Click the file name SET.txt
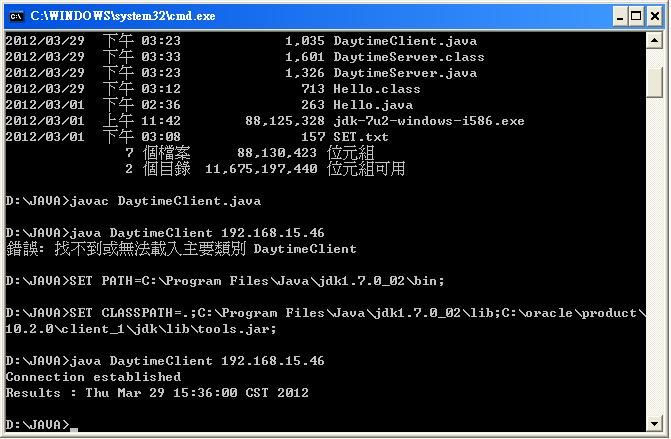Screen dimensions: 671x439 point(361,137)
